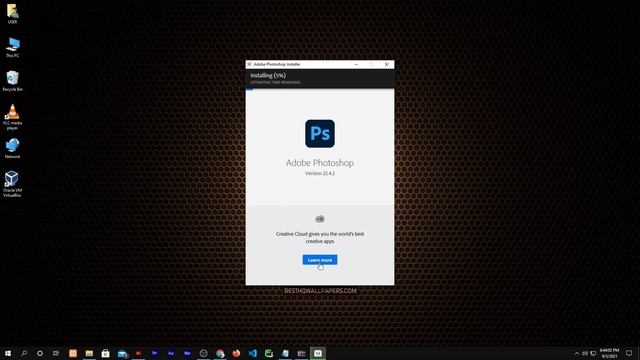This screenshot has height=360, width=640.
Task: Open File Explorer from the taskbar
Action: [89, 353]
